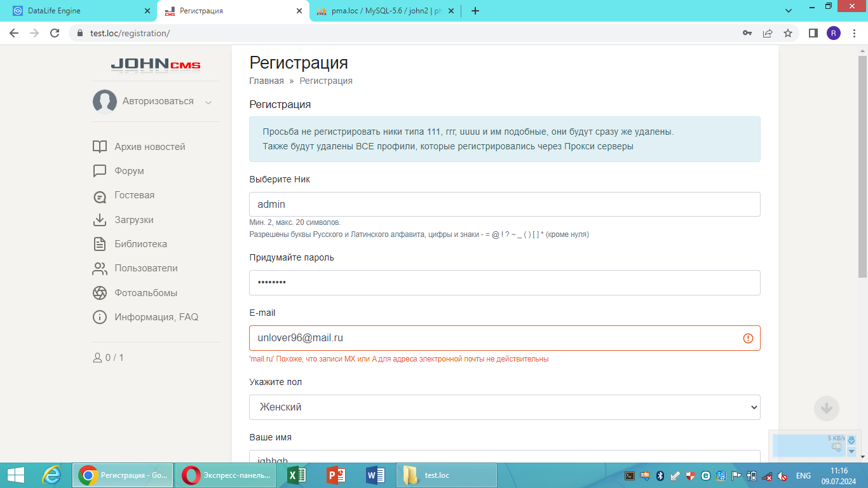Click into the Выберите Ник input field
Screen dimensions: 868x488
(505, 205)
